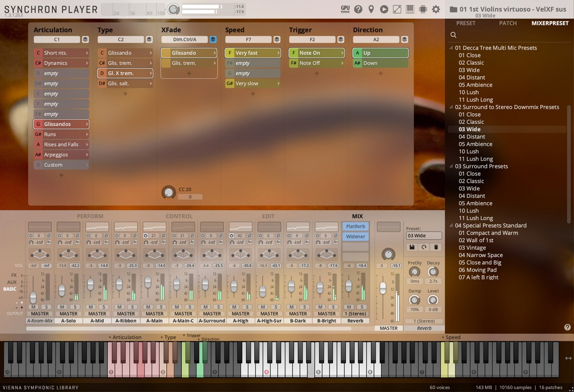Click the virtual keyboard display icon
Image resolution: width=574 pixels, height=392 pixels.
click(410, 9)
